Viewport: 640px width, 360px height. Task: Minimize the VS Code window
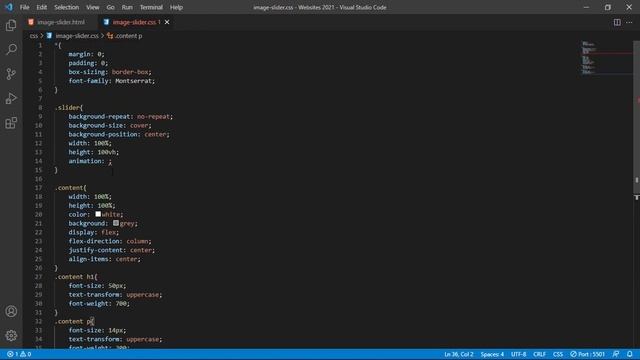(x=586, y=7)
